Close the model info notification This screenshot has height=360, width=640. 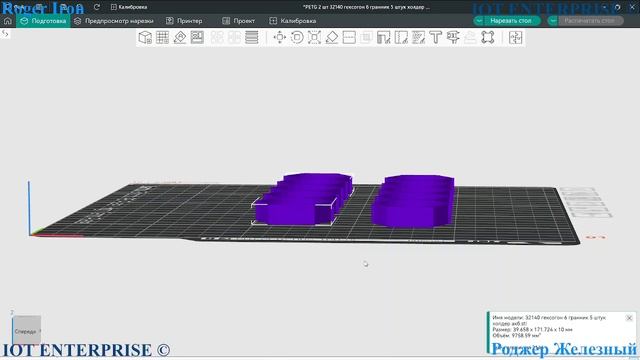[x=629, y=318]
